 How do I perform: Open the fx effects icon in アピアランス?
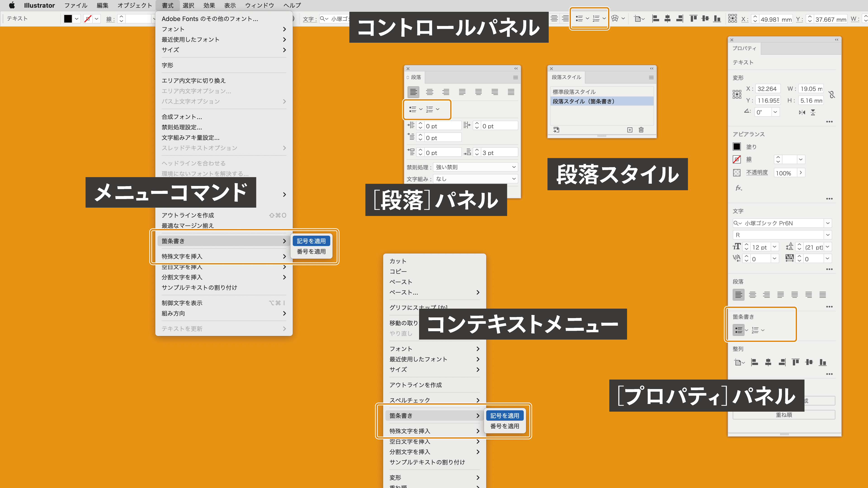click(739, 188)
